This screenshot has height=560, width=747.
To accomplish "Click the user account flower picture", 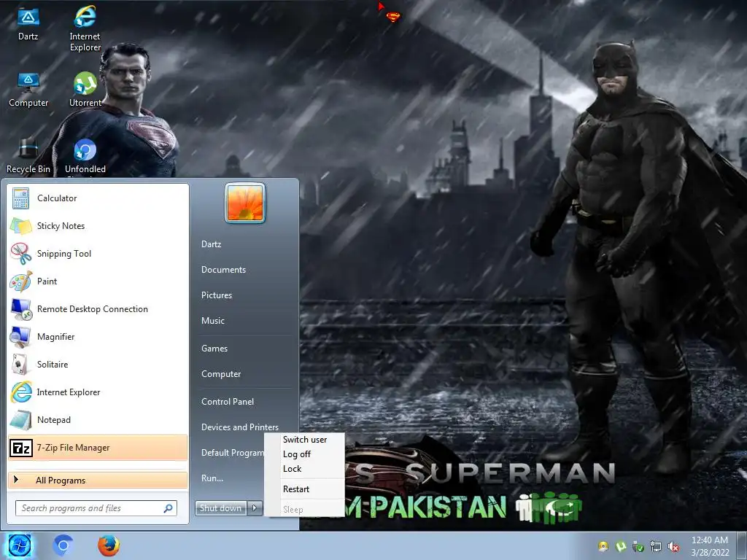I will pyautogui.click(x=245, y=203).
